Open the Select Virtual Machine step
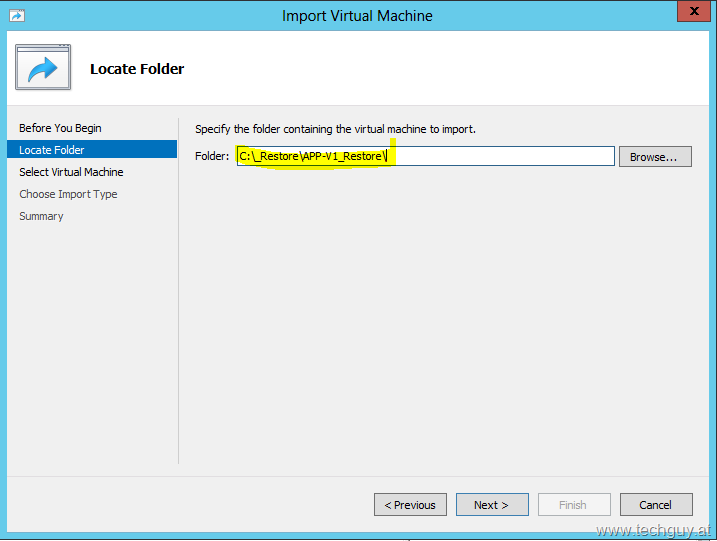The height and width of the screenshot is (541, 717). [x=71, y=172]
